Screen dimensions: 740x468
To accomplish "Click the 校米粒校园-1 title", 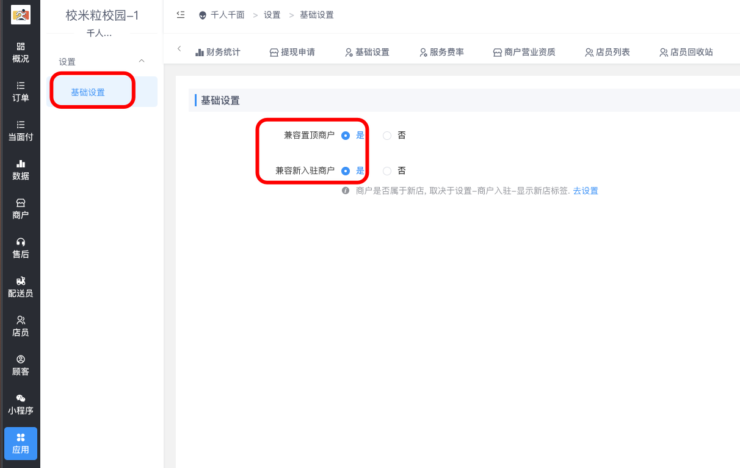I will coord(102,15).
